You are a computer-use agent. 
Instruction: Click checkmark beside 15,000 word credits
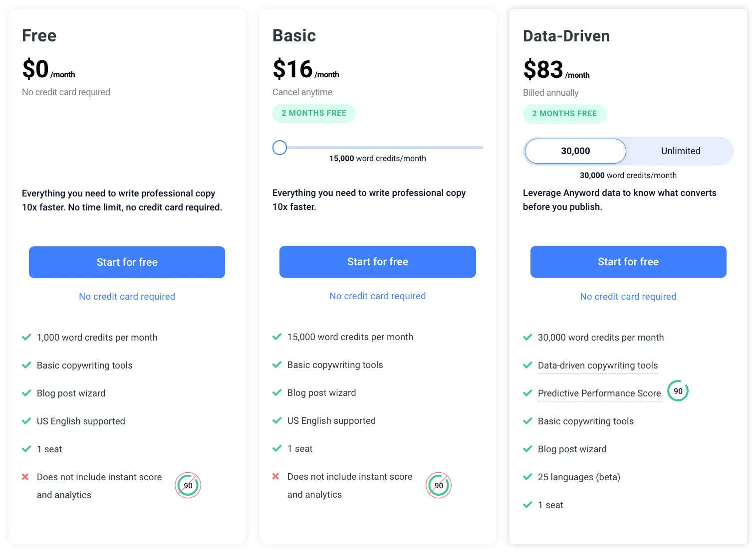click(277, 337)
